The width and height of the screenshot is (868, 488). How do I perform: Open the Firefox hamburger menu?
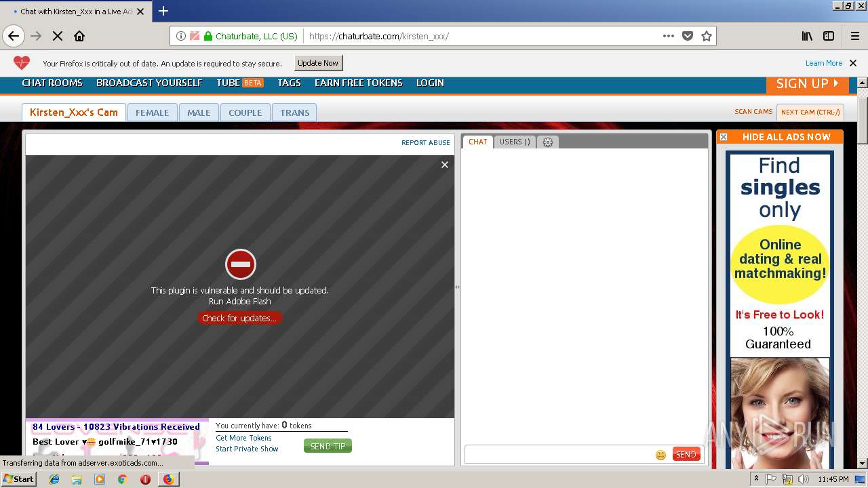pos(854,36)
